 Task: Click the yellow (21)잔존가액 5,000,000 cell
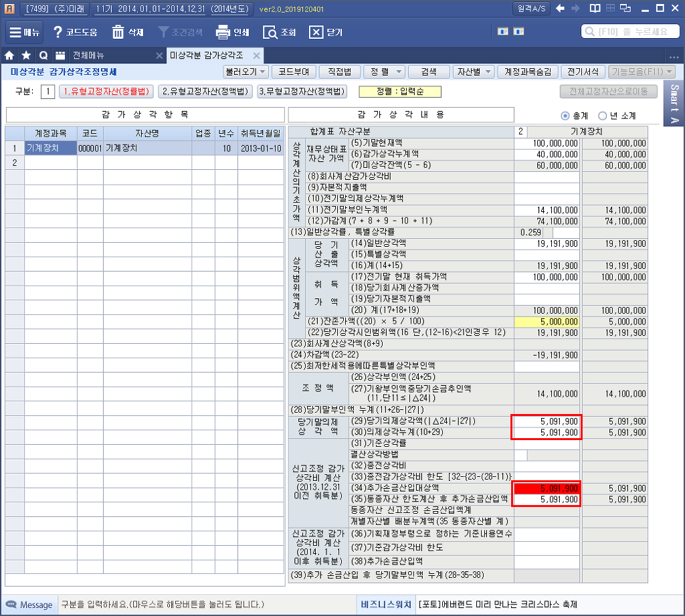point(547,322)
